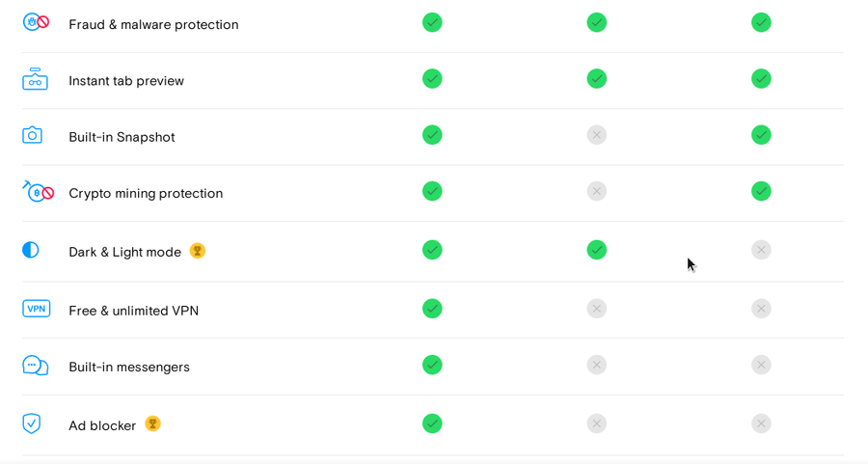Click the Ad blocker shield icon
The width and height of the screenshot is (868, 464).
coord(32,423)
